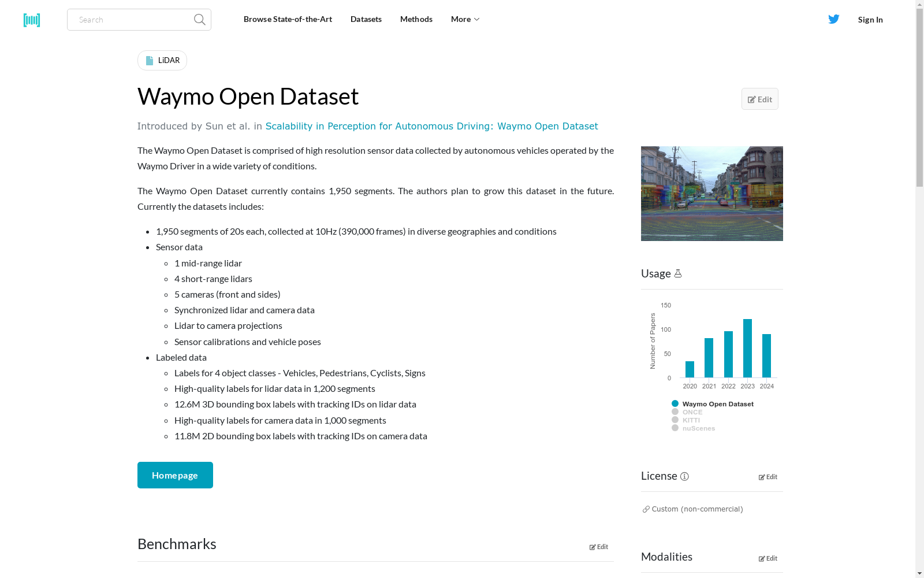Screen dimensions: 924x578
Task: Click 'Lidar to camera projections' text
Action: [228, 325]
